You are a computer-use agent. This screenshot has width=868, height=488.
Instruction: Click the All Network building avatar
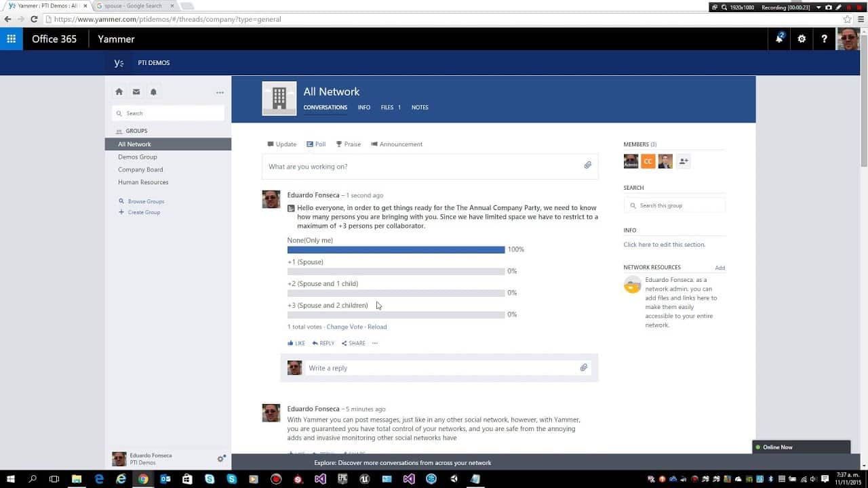coord(279,99)
